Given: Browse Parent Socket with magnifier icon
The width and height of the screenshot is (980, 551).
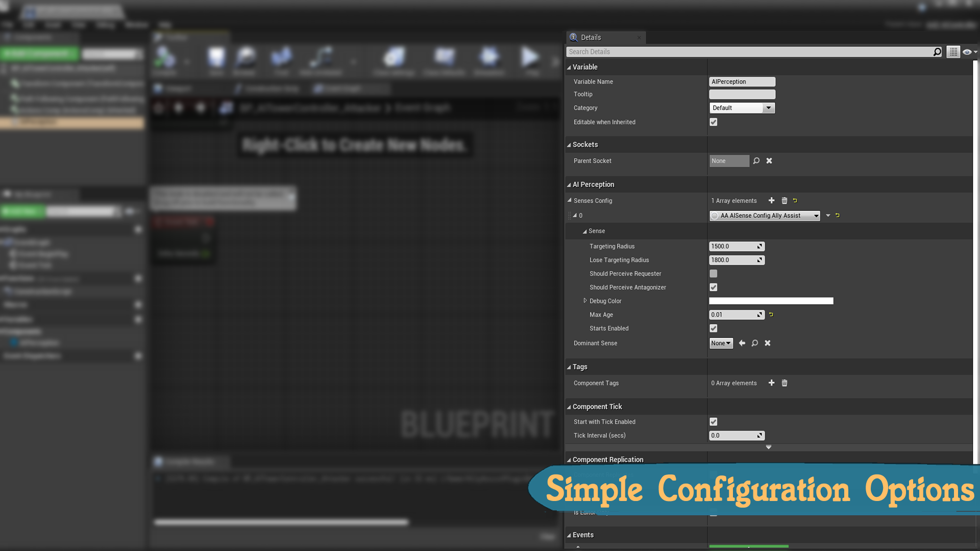Looking at the screenshot, I should click(756, 161).
